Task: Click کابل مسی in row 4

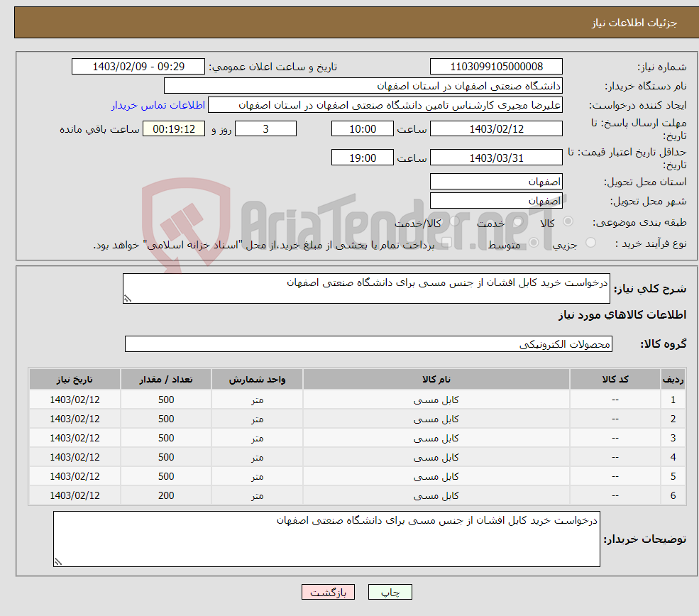Action: 436,457
